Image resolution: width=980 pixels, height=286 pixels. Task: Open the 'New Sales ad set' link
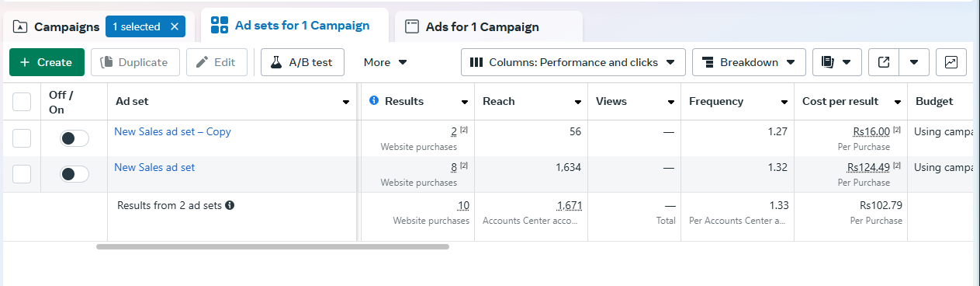pos(154,167)
